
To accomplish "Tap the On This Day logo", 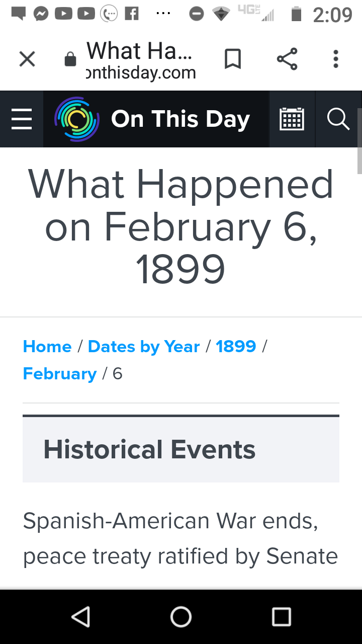I will point(76,119).
